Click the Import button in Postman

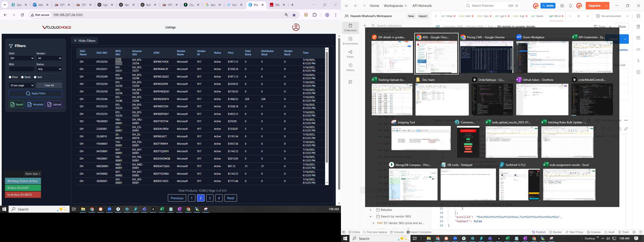tap(423, 16)
